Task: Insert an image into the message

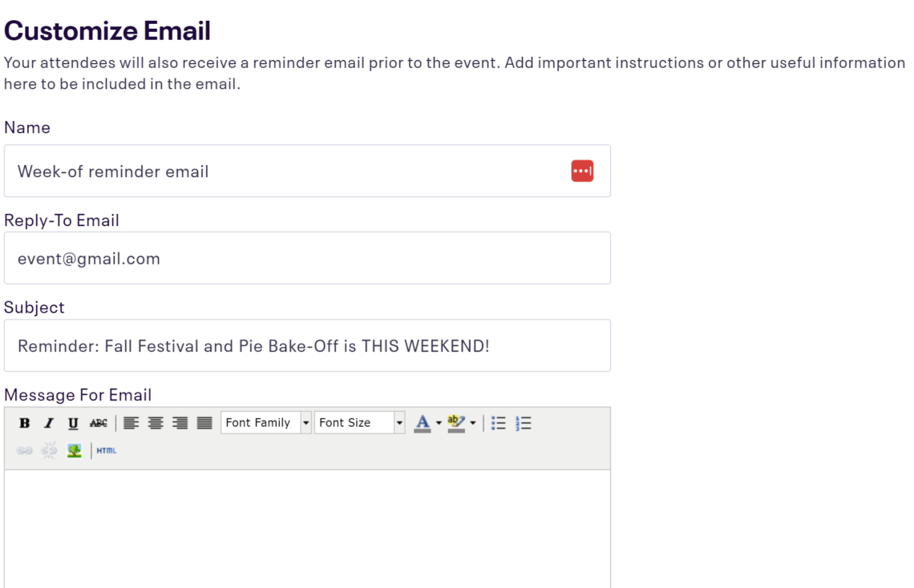Action: coord(72,449)
